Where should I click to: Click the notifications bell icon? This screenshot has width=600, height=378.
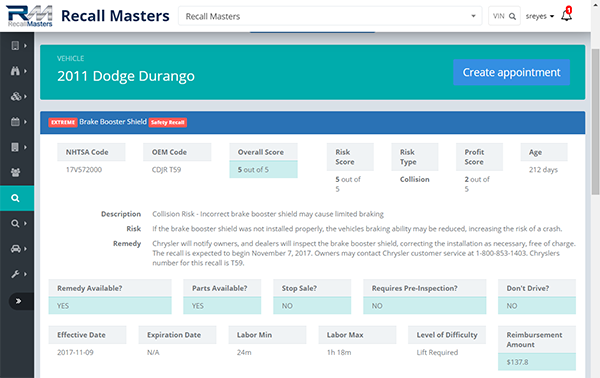566,15
